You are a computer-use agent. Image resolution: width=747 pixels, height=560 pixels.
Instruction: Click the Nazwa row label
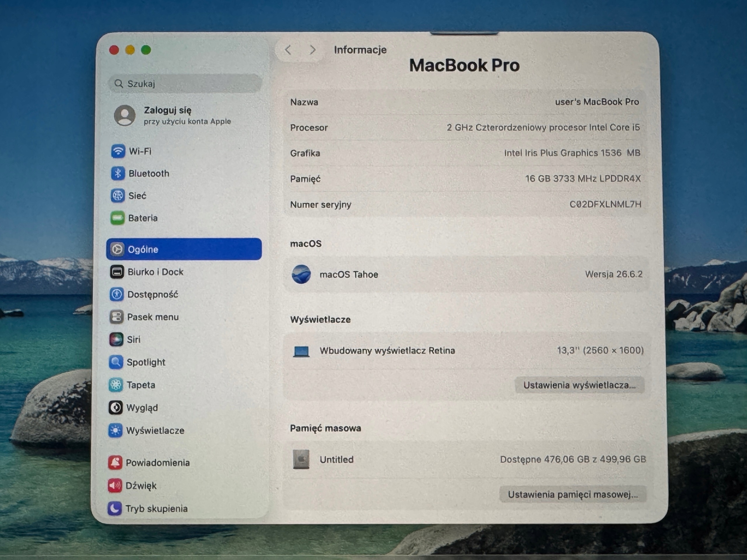(304, 102)
